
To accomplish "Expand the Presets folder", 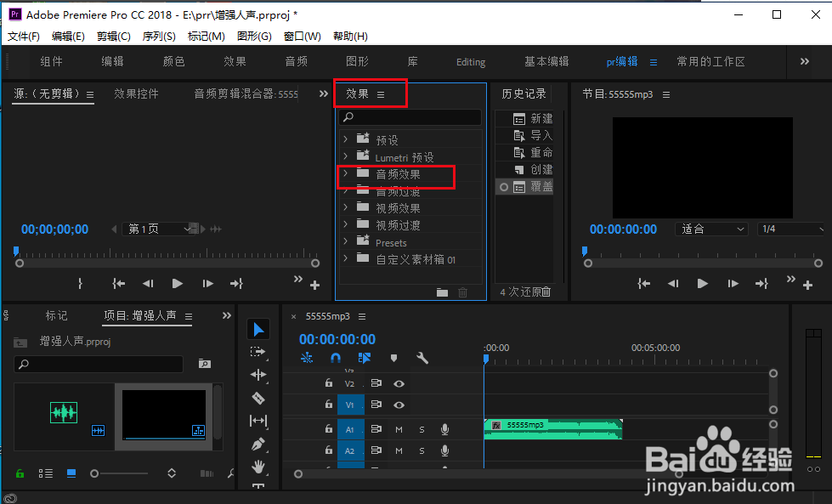I will [x=345, y=241].
